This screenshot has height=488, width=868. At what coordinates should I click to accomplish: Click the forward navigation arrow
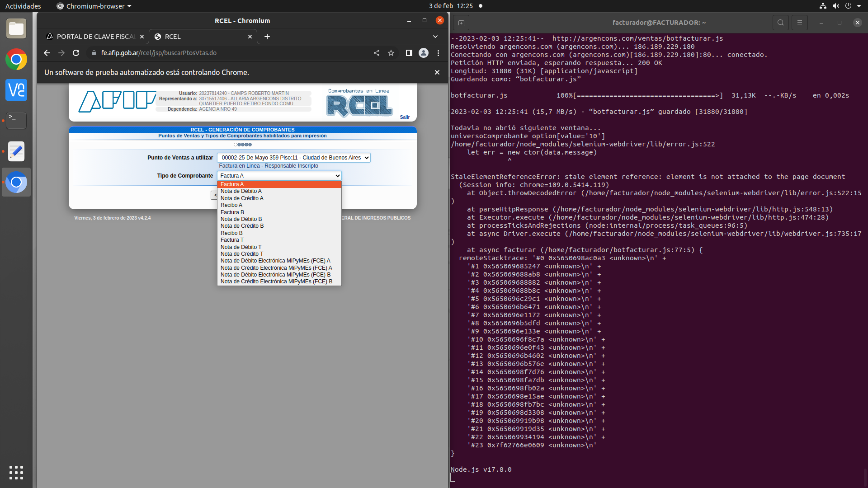(61, 53)
